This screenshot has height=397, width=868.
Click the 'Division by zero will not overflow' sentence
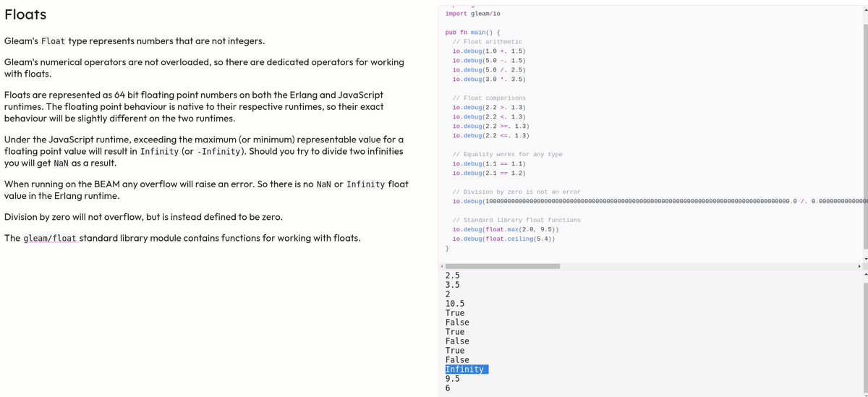(144, 218)
